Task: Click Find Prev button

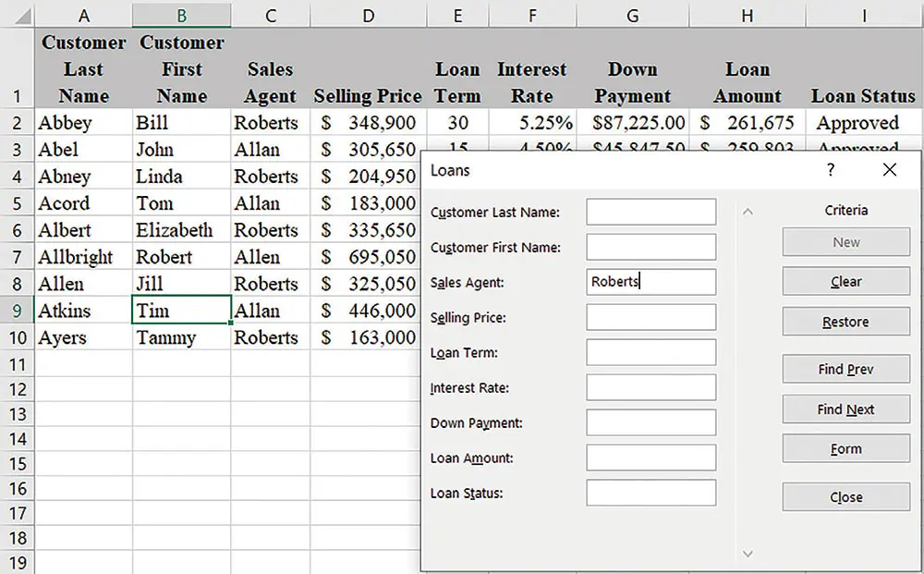Action: pos(845,369)
